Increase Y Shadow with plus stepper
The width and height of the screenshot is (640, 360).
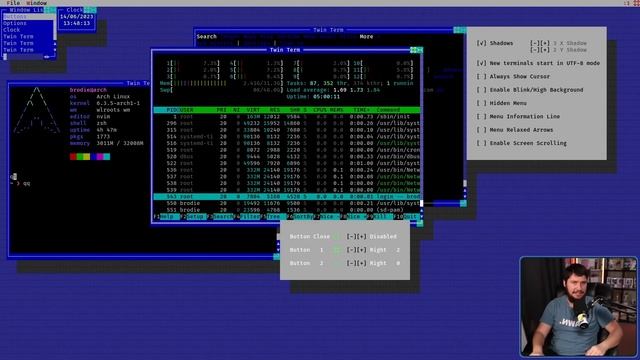pyautogui.click(x=545, y=50)
